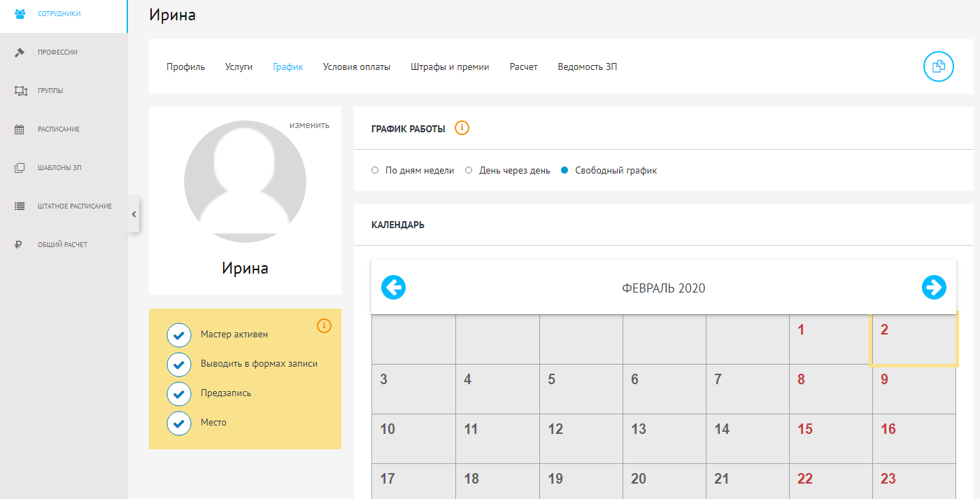The image size is (980, 499).
Task: Open Штатное расписание section in sidebar
Action: [x=64, y=206]
